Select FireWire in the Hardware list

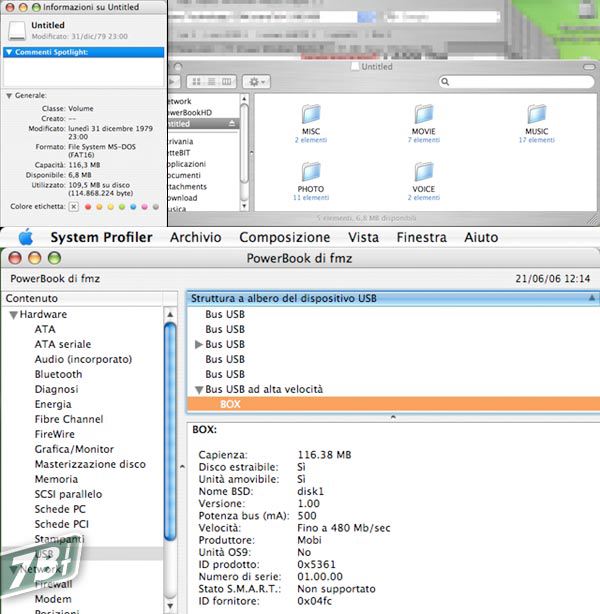click(55, 434)
